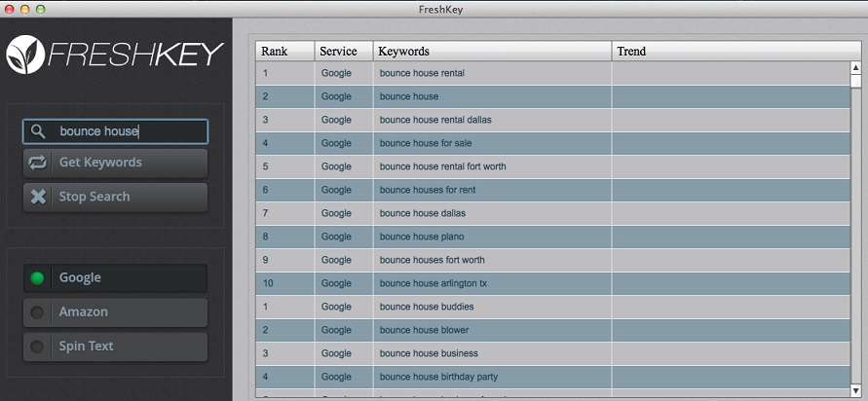Screen dimensions: 868x401
Task: Click the refresh arrows icon on Get Keywords
Action: coord(37,163)
